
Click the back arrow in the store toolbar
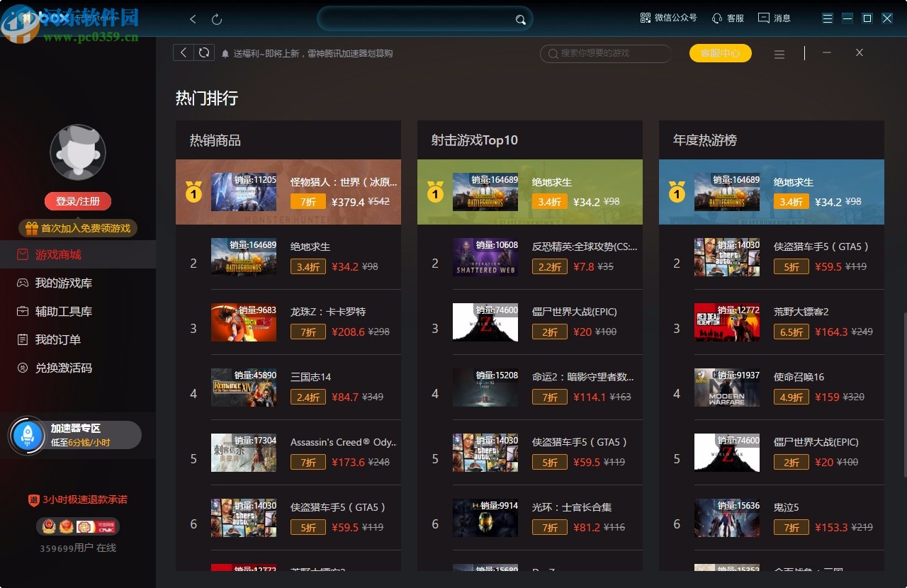pyautogui.click(x=182, y=52)
